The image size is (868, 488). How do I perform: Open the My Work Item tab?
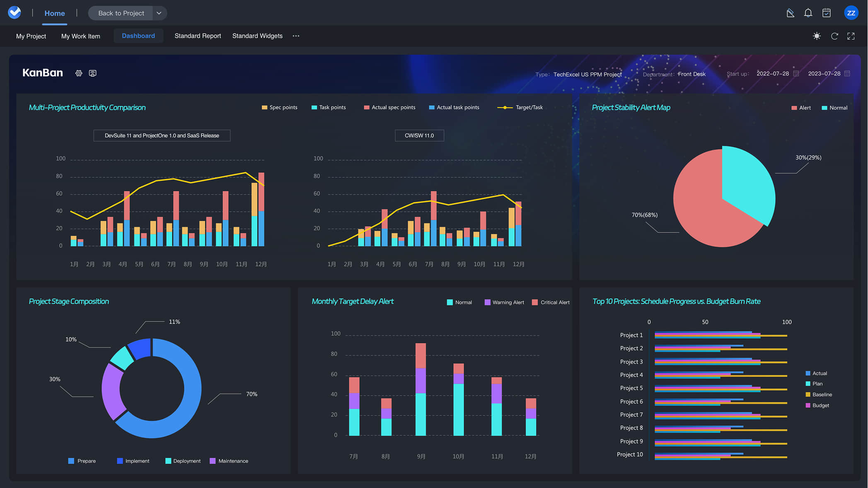81,36
